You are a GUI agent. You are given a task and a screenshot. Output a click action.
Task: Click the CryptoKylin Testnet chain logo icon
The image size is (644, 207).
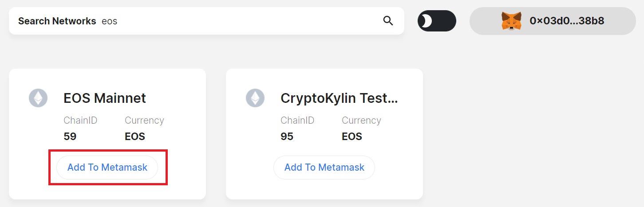pyautogui.click(x=255, y=98)
